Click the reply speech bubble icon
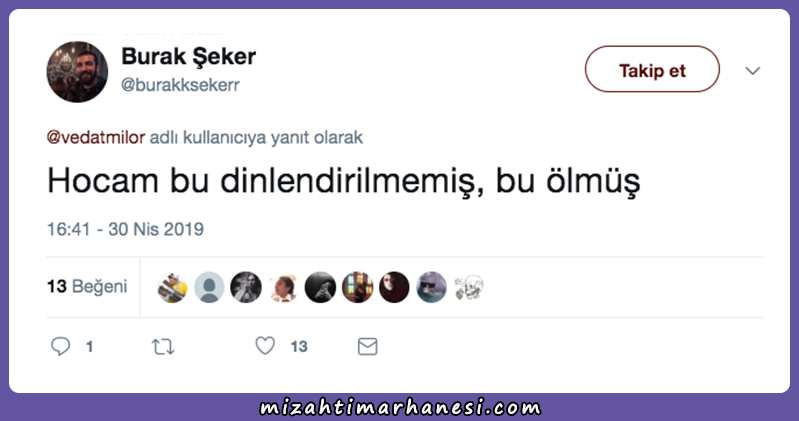This screenshot has height=421, width=799. pyautogui.click(x=60, y=347)
